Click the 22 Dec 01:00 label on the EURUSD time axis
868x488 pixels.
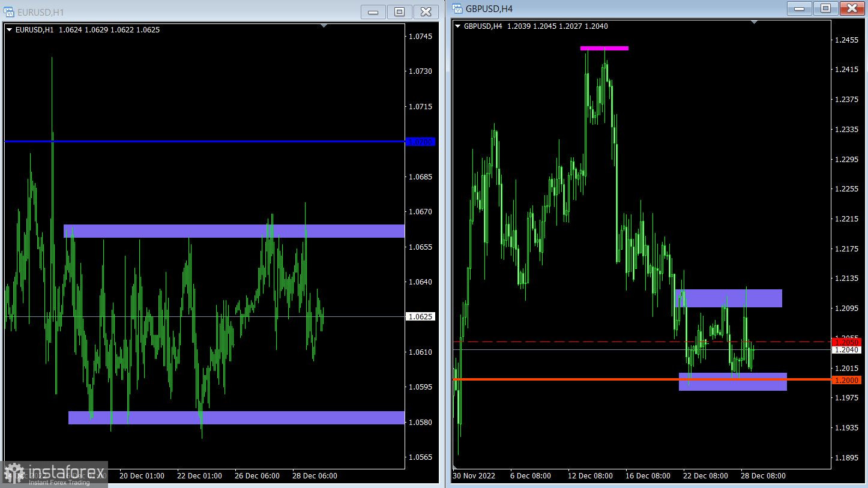click(x=199, y=475)
